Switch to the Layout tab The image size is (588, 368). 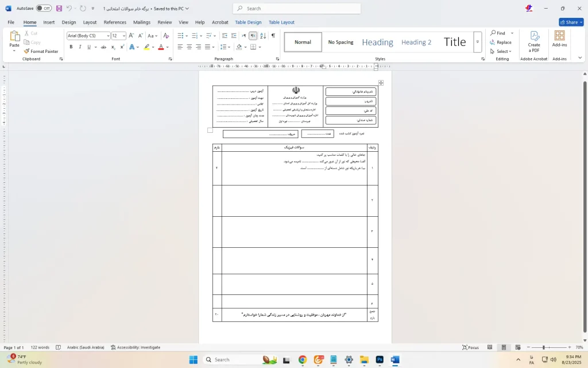pyautogui.click(x=90, y=22)
